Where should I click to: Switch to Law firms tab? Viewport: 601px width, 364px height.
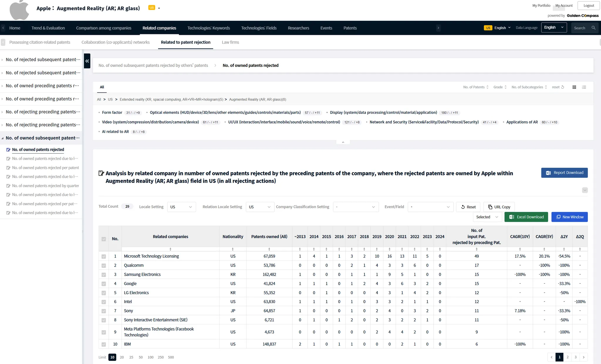[230, 42]
